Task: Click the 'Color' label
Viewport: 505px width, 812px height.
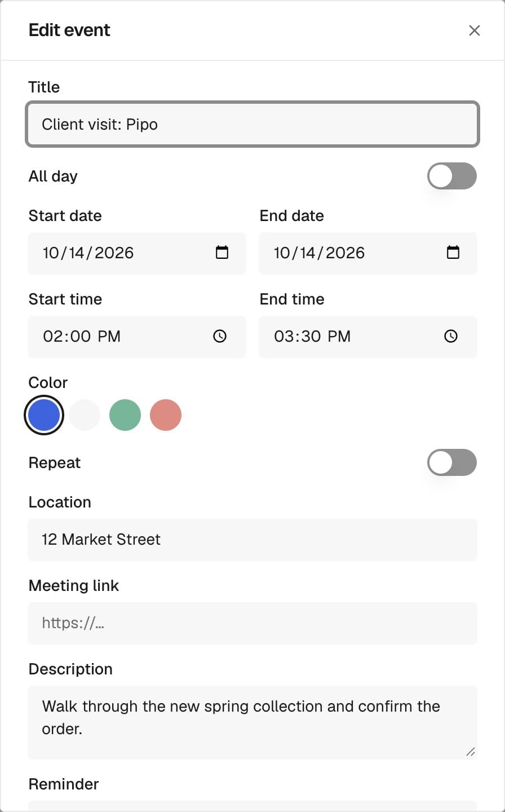Action: (x=48, y=382)
